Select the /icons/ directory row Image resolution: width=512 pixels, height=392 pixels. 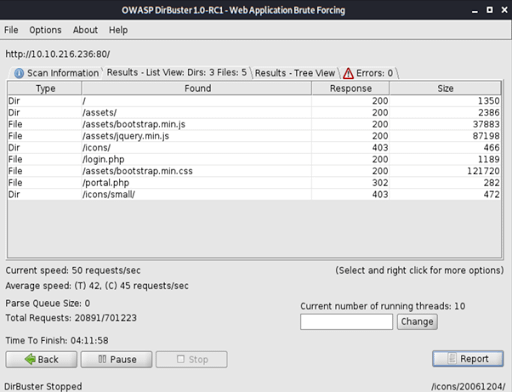point(254,148)
